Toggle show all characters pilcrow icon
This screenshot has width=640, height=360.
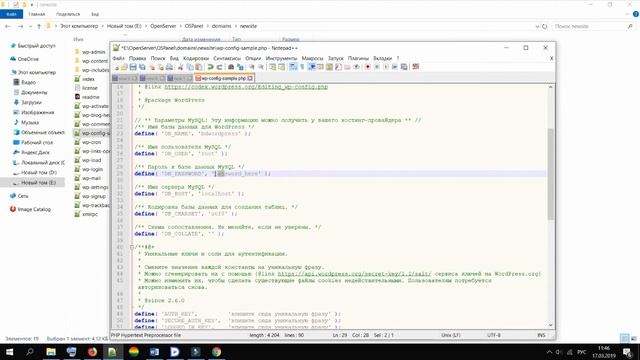pyautogui.click(x=302, y=67)
